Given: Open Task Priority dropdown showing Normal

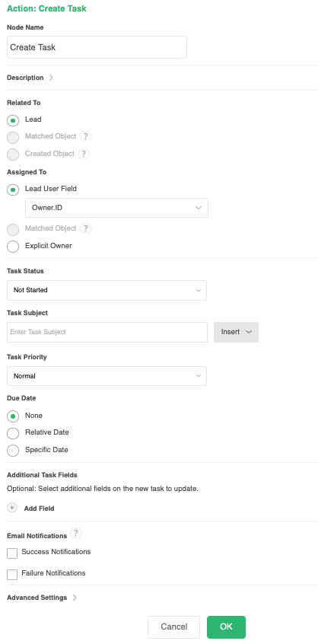Looking at the screenshot, I should click(x=107, y=376).
